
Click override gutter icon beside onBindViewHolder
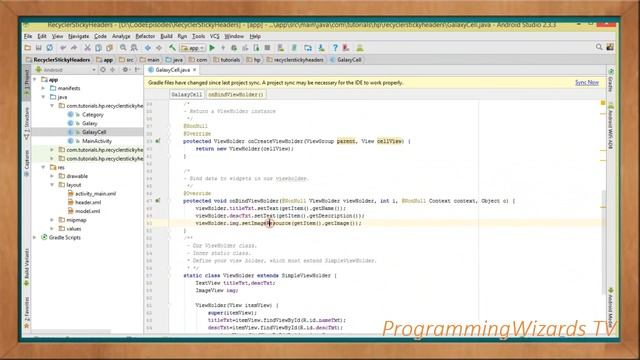point(158,201)
